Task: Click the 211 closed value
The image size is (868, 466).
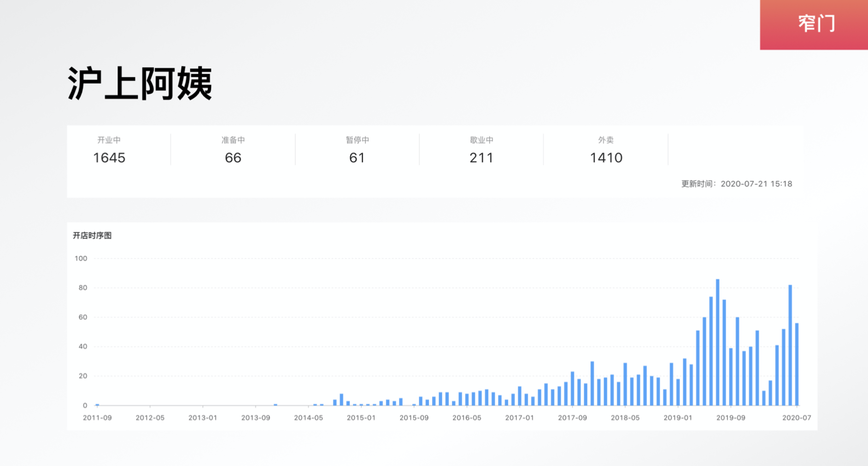Action: tap(481, 158)
